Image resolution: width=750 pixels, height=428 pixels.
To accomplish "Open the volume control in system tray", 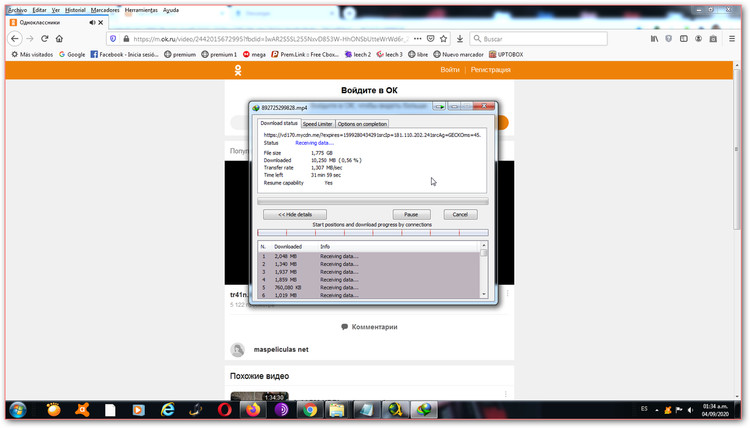I will click(690, 410).
